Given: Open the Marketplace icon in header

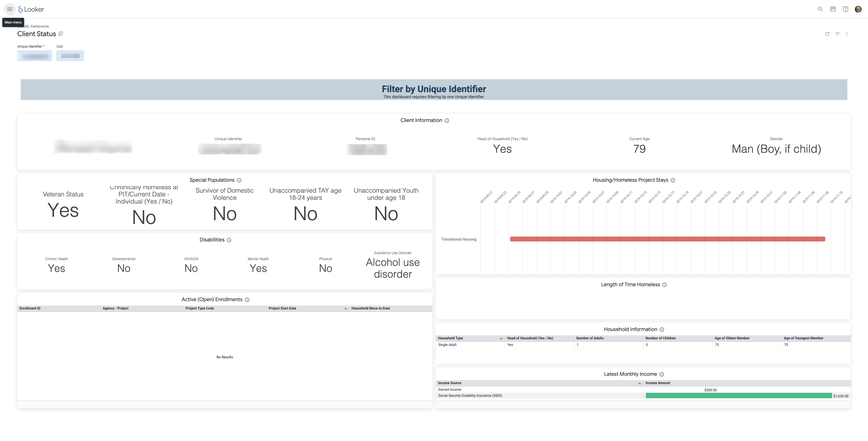Looking at the screenshot, I should [833, 9].
